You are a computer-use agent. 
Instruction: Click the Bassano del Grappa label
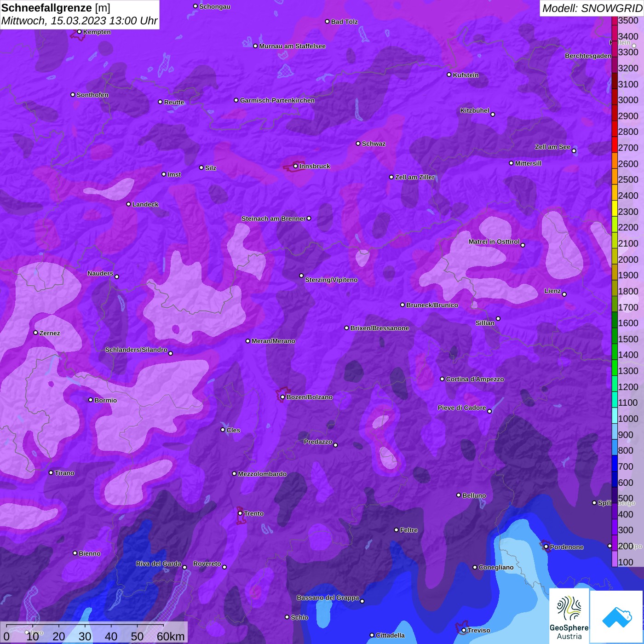[328, 598]
